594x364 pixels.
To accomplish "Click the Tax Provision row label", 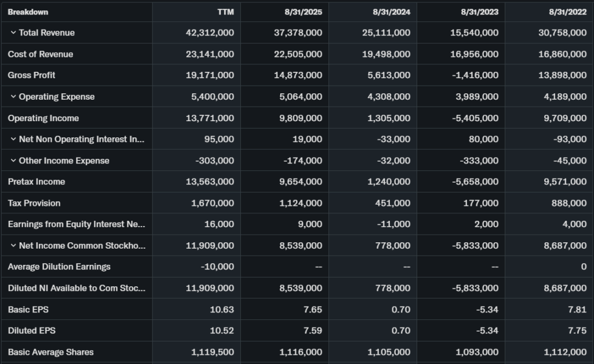I will pos(34,203).
